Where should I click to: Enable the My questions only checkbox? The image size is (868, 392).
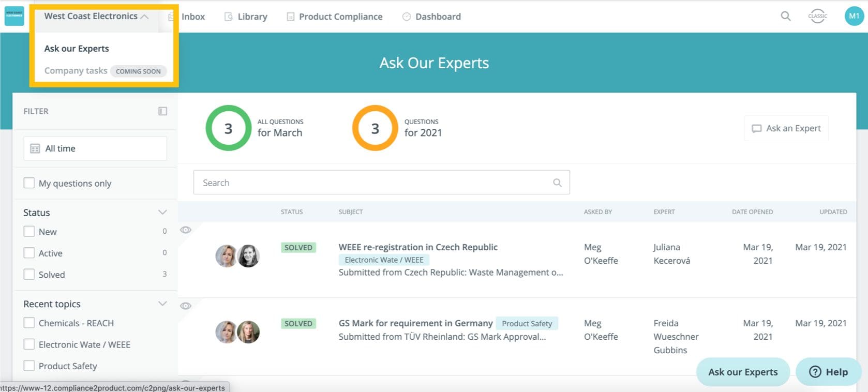[x=29, y=183]
